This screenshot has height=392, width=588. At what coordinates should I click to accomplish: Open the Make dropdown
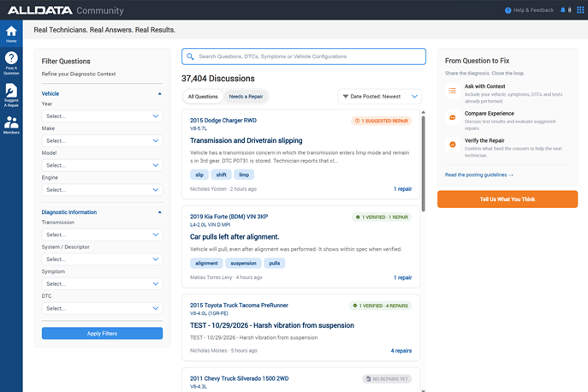(102, 140)
